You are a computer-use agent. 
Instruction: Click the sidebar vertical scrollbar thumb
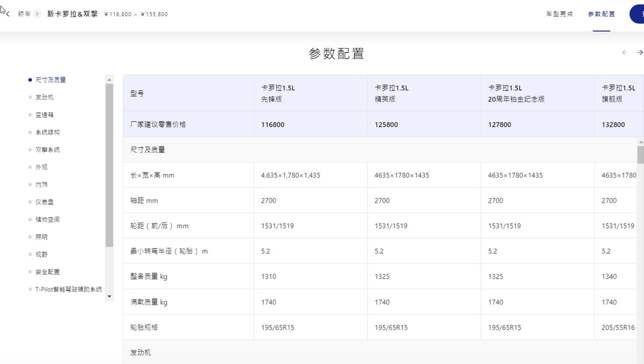(x=109, y=165)
